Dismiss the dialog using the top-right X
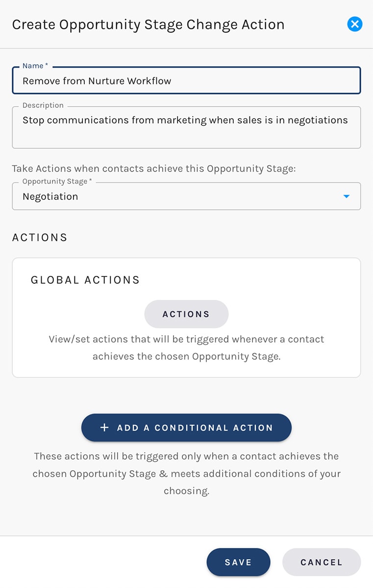The height and width of the screenshot is (588, 373). pos(355,24)
